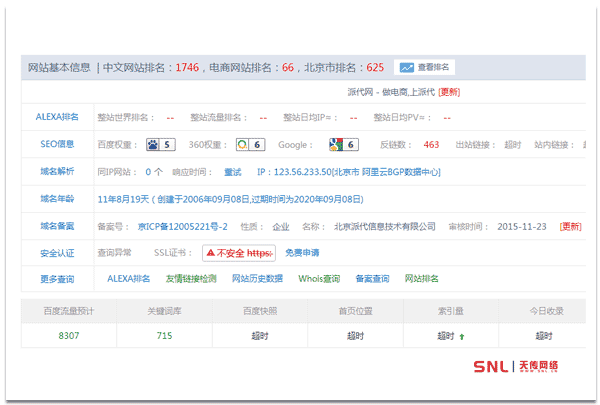Click e-commerce ranking 66
The width and height of the screenshot is (600, 405).
pos(288,68)
